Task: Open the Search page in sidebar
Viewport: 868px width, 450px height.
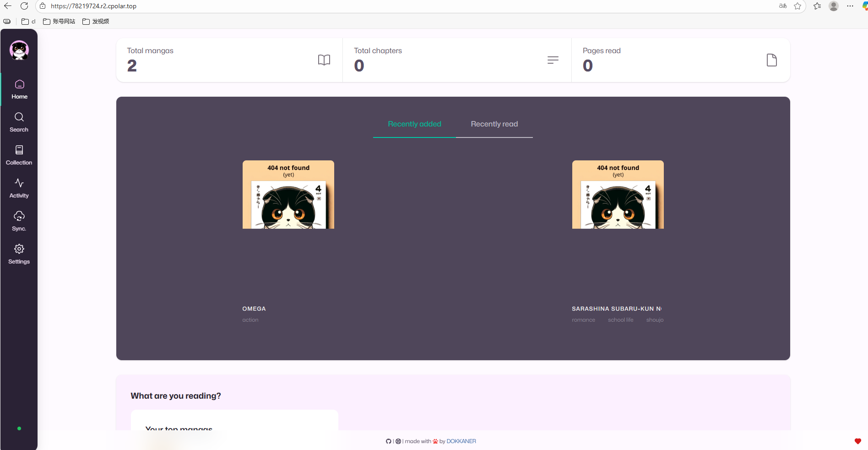Action: (19, 122)
